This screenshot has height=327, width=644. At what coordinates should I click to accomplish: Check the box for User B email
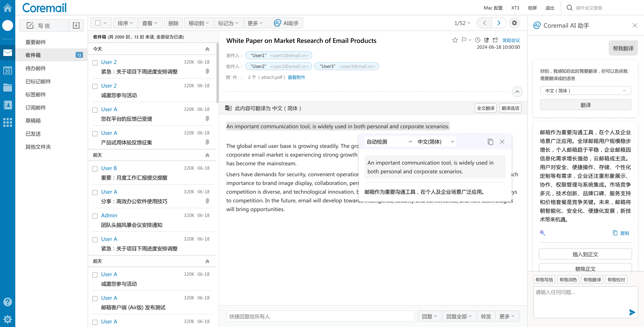[x=95, y=169]
